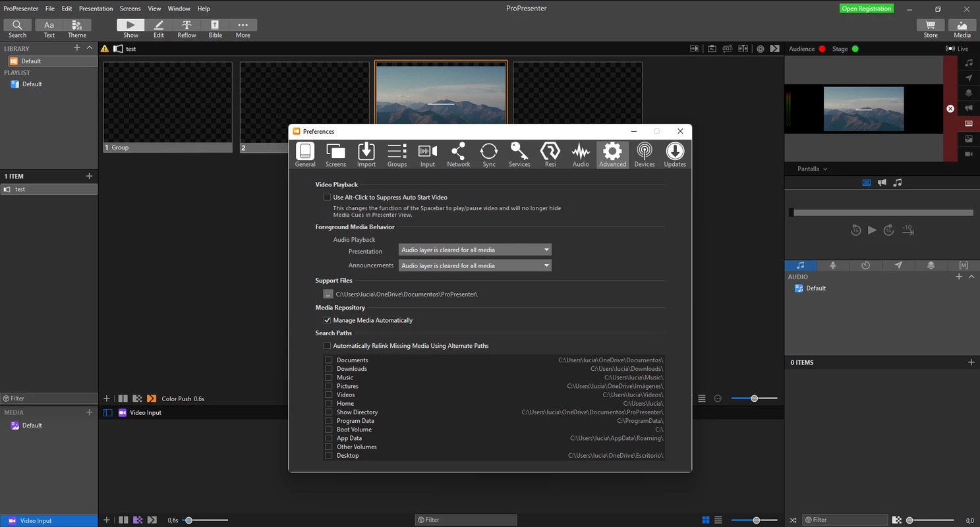The image size is (980, 527).
Task: Select the mountain slide thumbnail
Action: pos(441,93)
